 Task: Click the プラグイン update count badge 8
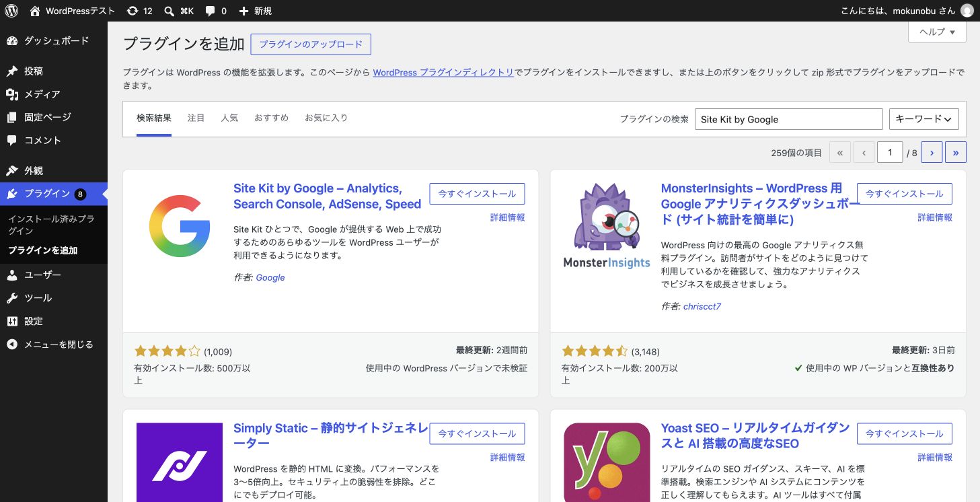click(x=80, y=194)
